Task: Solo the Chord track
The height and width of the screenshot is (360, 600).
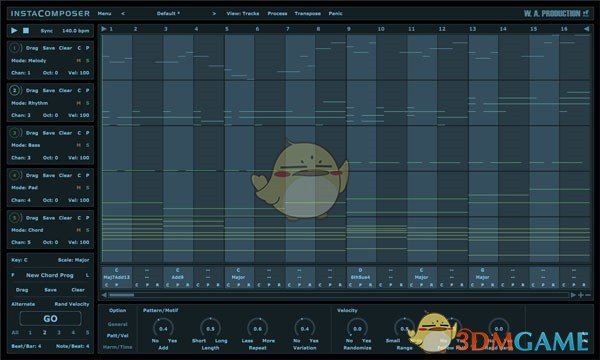Action: [88, 230]
